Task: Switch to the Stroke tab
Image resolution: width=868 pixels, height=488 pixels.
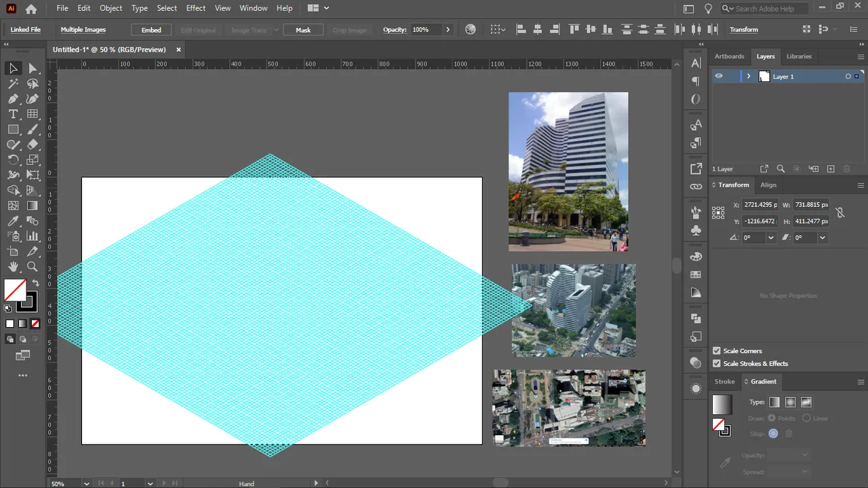Action: [x=724, y=381]
